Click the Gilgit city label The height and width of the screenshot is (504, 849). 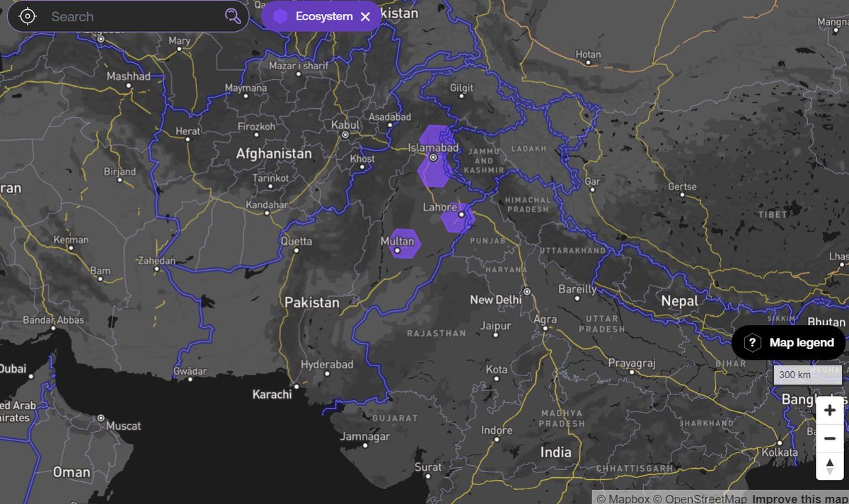point(461,88)
